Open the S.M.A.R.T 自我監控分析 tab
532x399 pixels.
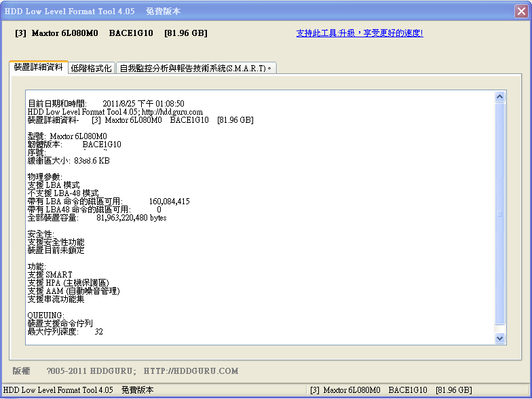click(x=196, y=68)
